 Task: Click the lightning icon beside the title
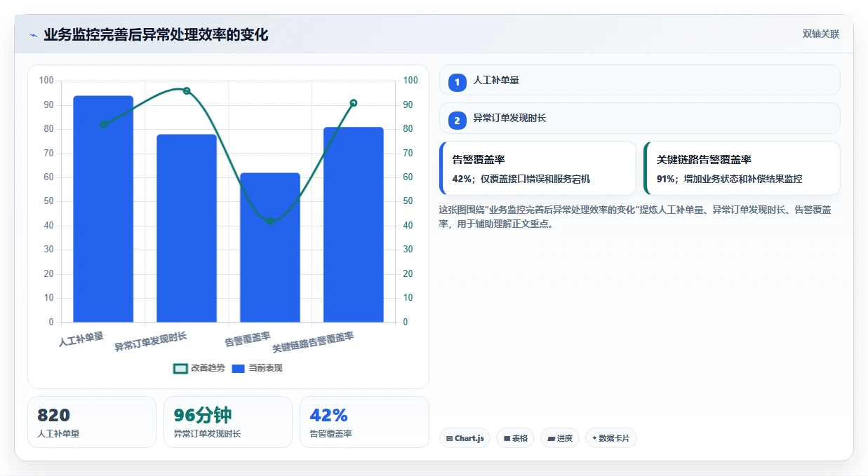[33, 35]
